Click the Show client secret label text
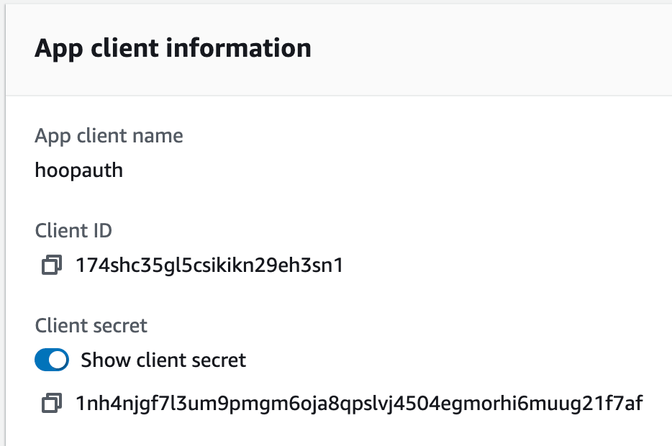Viewport: 672px width, 446px height. pos(163,360)
